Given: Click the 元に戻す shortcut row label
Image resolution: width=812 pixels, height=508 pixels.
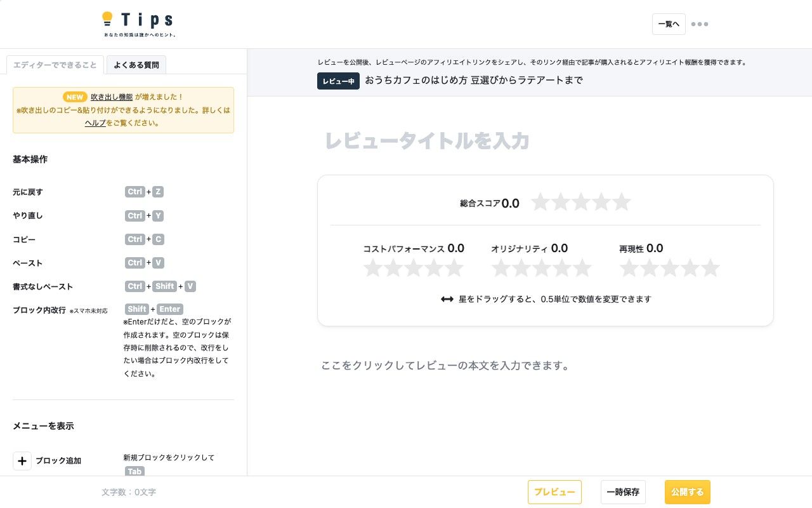Looking at the screenshot, I should pos(28,192).
